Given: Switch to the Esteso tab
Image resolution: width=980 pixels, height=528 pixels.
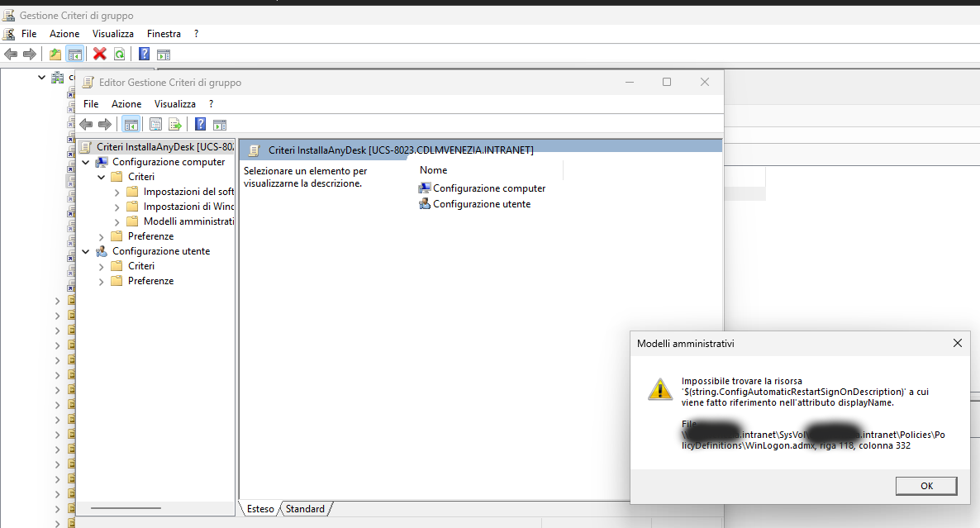Looking at the screenshot, I should (x=260, y=509).
